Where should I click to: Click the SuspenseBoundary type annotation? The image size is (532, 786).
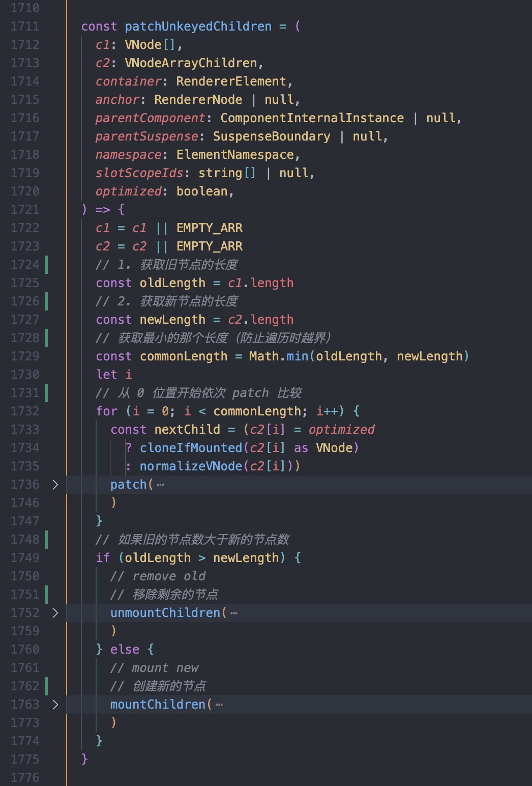tap(271, 136)
